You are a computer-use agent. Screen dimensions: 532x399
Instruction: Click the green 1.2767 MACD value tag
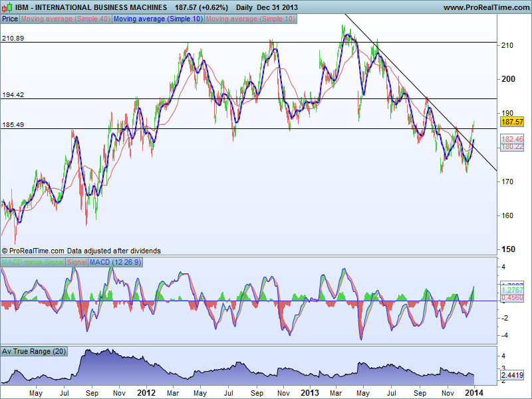point(512,290)
